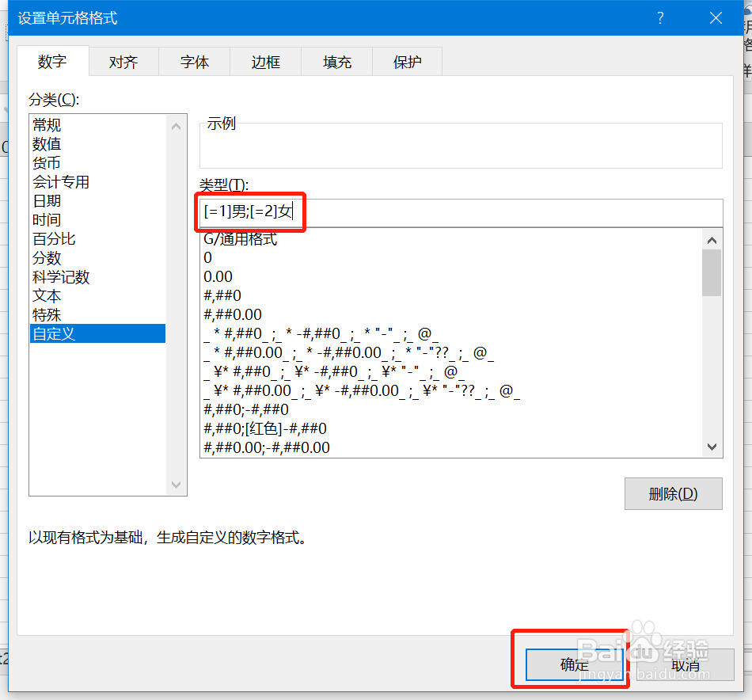Click inside the 类型 input field
The image size is (752, 700).
(459, 212)
